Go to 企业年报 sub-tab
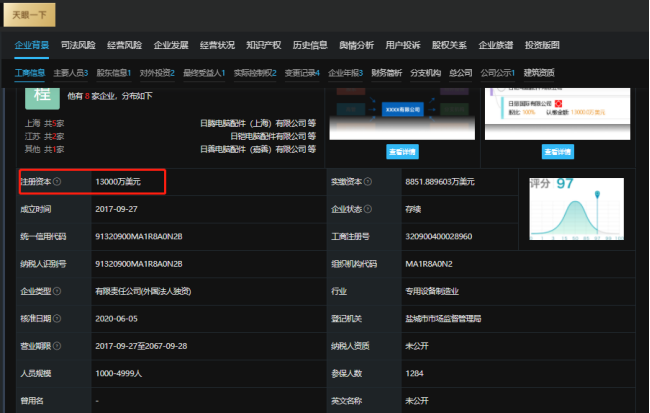The height and width of the screenshot is (413, 650). point(346,73)
